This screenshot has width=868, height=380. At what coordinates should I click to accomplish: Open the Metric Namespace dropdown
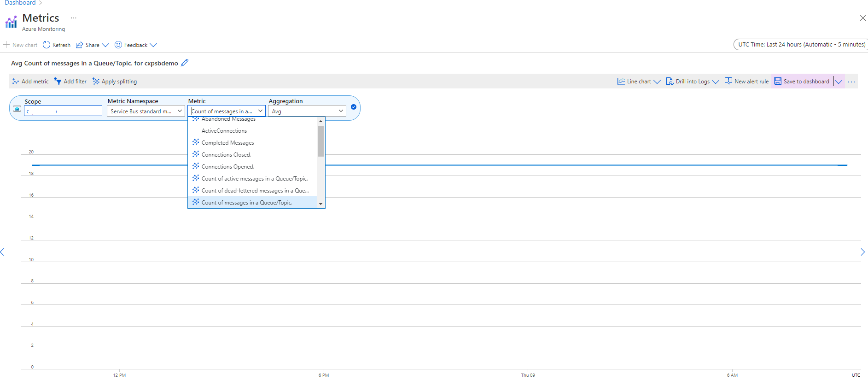tap(146, 111)
